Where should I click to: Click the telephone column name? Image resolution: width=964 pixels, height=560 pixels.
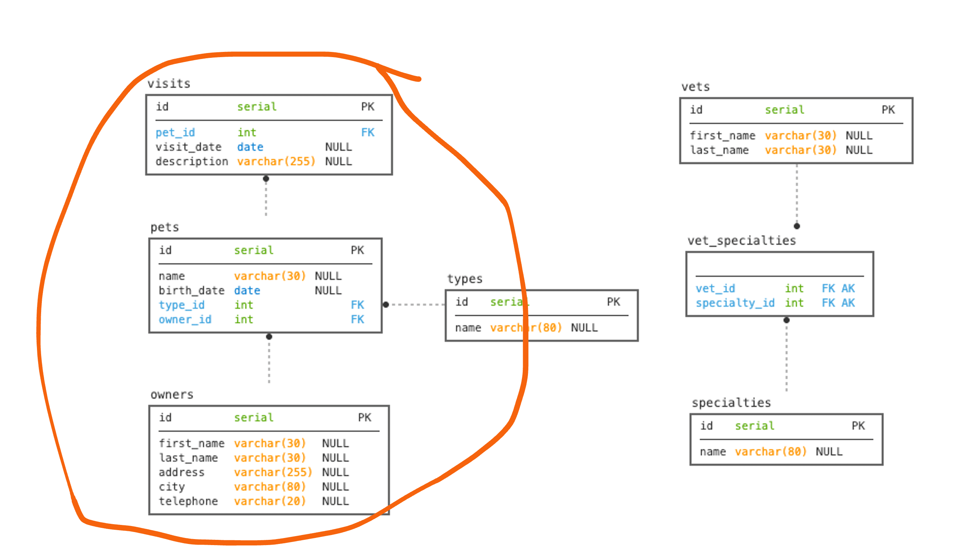pos(189,501)
